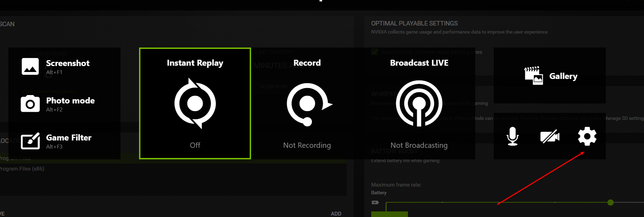Click the Game Filter Alt+F3 label
Screen dimensions: 644x217
pos(54,147)
